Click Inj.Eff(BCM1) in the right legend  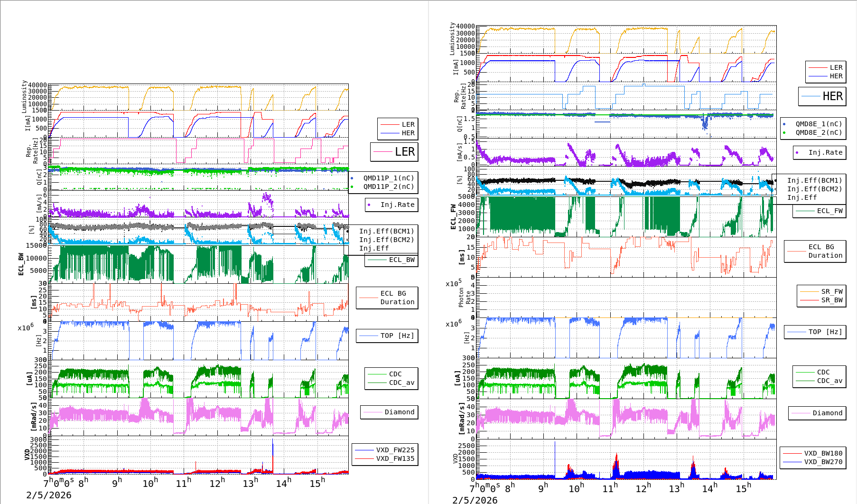(x=814, y=180)
